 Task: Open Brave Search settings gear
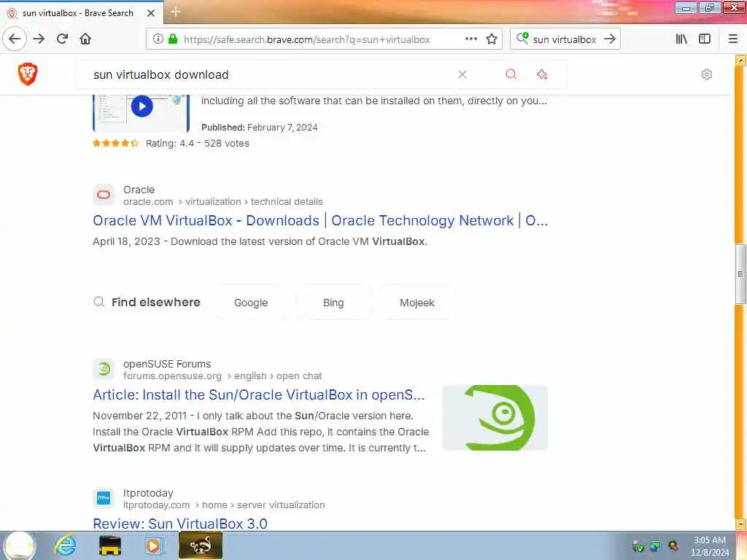tap(706, 74)
